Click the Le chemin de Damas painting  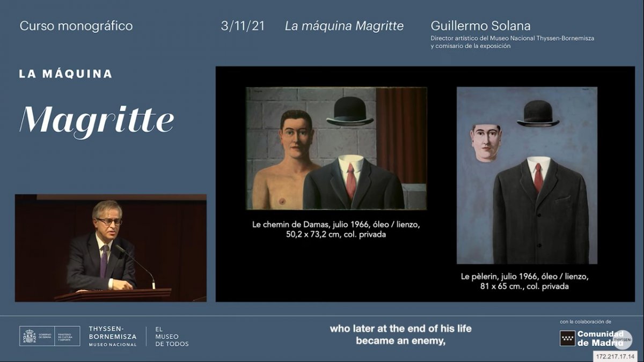336,149
